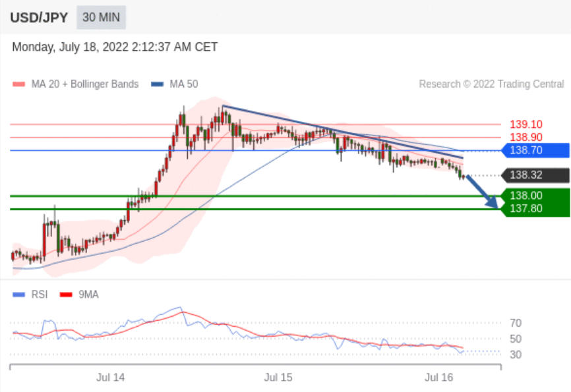
Task: Click the RSI 30 level label
Action: pyautogui.click(x=516, y=354)
